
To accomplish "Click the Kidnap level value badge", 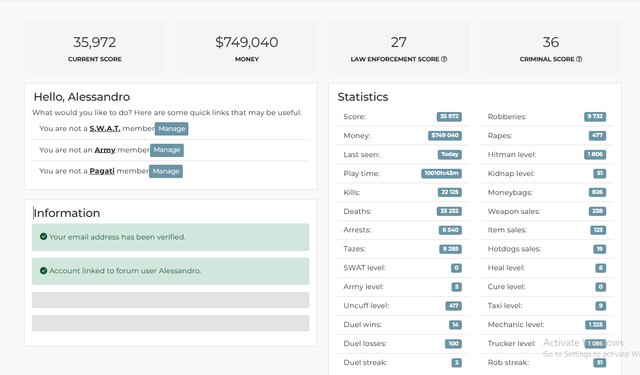I will click(600, 173).
